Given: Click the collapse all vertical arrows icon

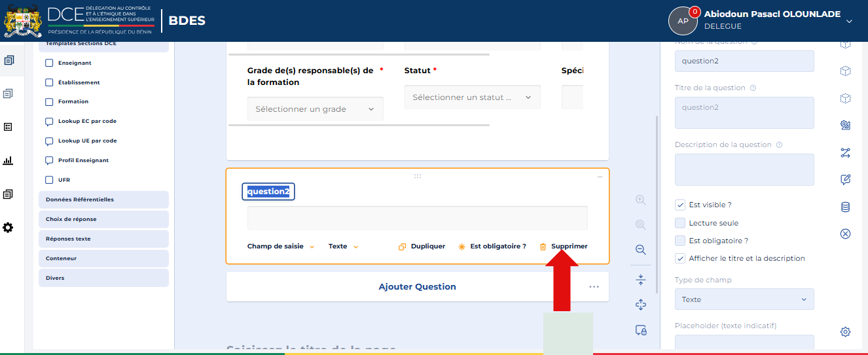Looking at the screenshot, I should click(641, 280).
